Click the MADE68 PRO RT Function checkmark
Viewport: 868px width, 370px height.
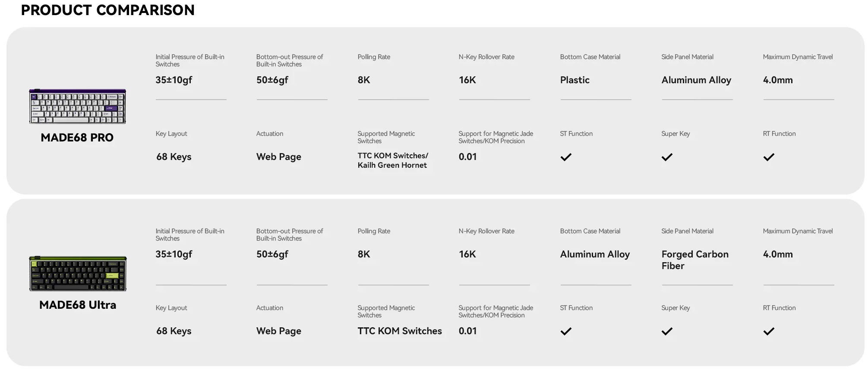(768, 157)
